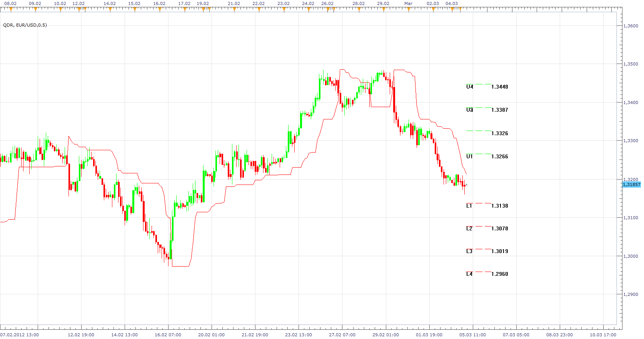This screenshot has width=644, height=339.
Task: Click the 23.02 13:00 time axis label
Action: (299, 335)
